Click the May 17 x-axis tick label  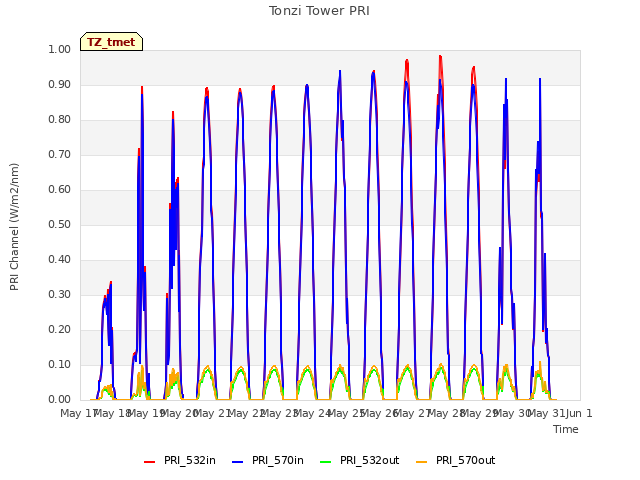[x=78, y=413]
